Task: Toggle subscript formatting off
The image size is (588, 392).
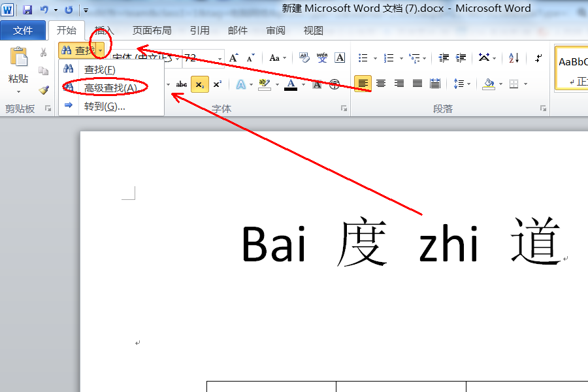Action: pos(200,84)
